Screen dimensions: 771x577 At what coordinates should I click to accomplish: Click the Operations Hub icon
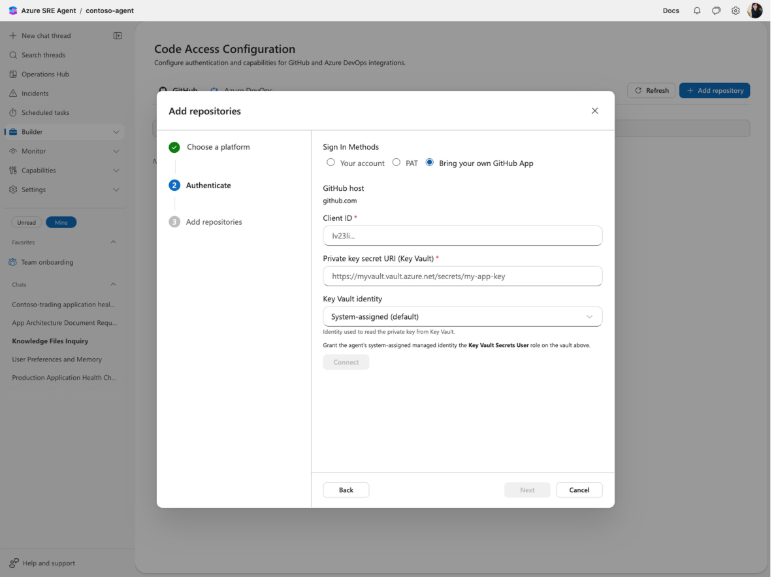(x=13, y=74)
